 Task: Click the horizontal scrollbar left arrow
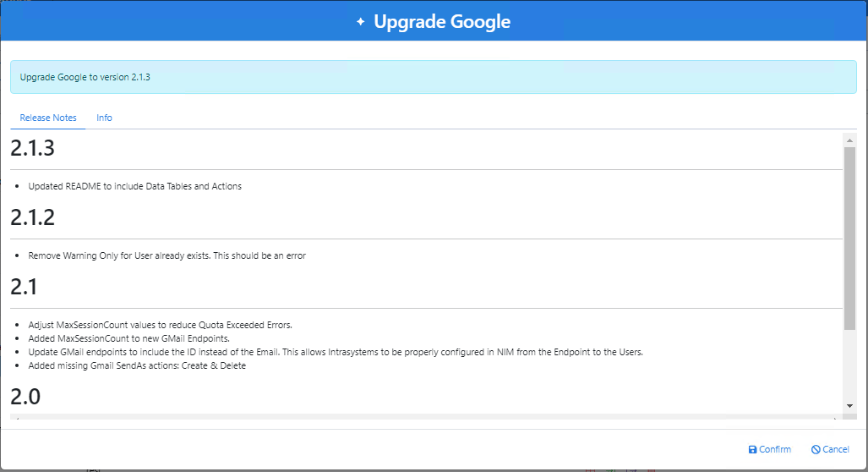click(16, 417)
